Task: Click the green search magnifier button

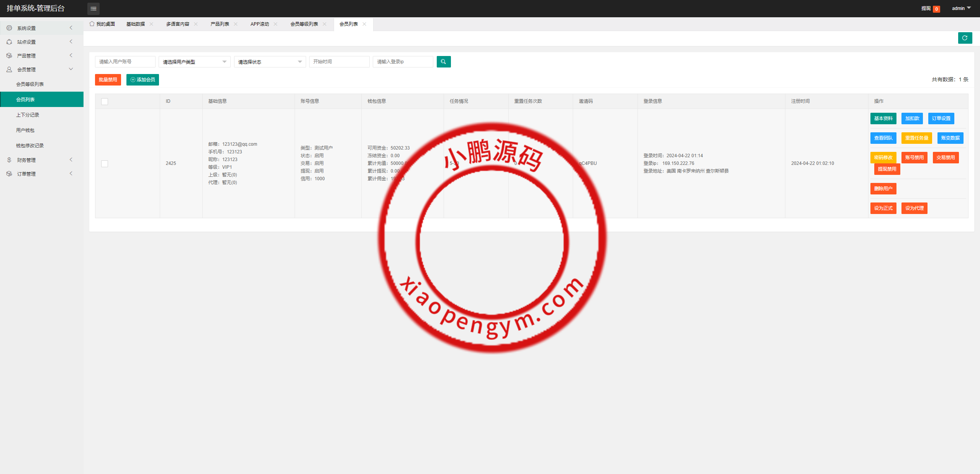Action: [x=443, y=62]
